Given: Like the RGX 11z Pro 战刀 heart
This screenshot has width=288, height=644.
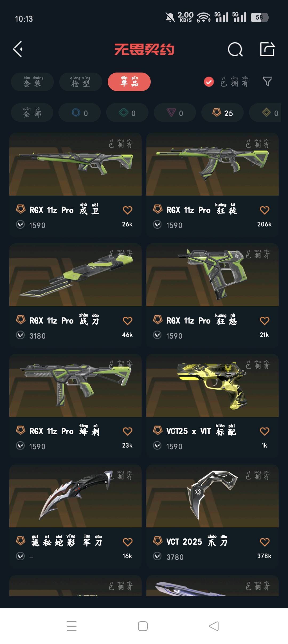Looking at the screenshot, I should tap(127, 321).
